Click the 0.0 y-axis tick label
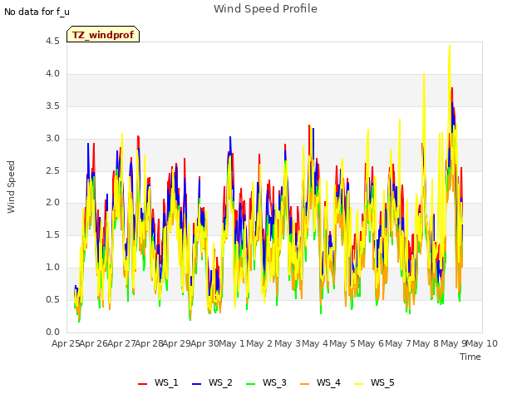Image resolution: width=532 pixels, height=399 pixels. [x=52, y=332]
